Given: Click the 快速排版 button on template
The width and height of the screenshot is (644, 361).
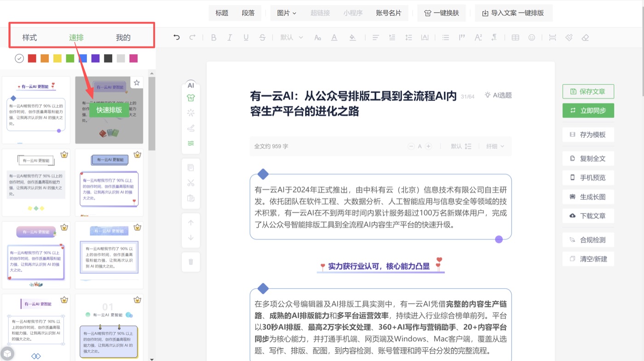Looking at the screenshot, I should (x=109, y=110).
